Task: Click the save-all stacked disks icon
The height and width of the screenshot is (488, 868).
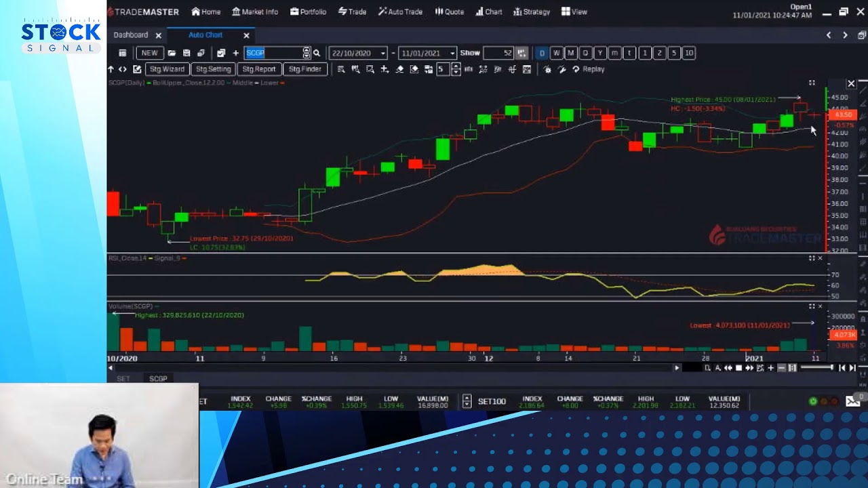Action: pos(201,53)
